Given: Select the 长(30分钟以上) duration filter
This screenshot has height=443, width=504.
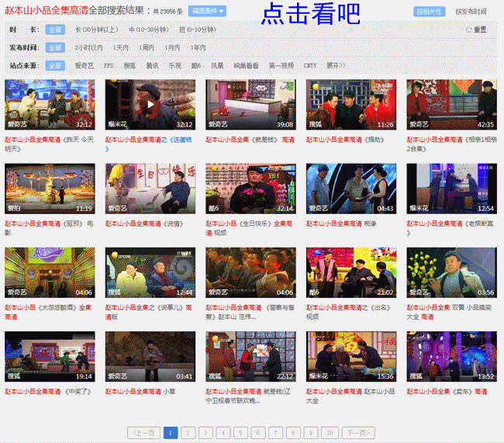Looking at the screenshot, I should pyautogui.click(x=97, y=29).
